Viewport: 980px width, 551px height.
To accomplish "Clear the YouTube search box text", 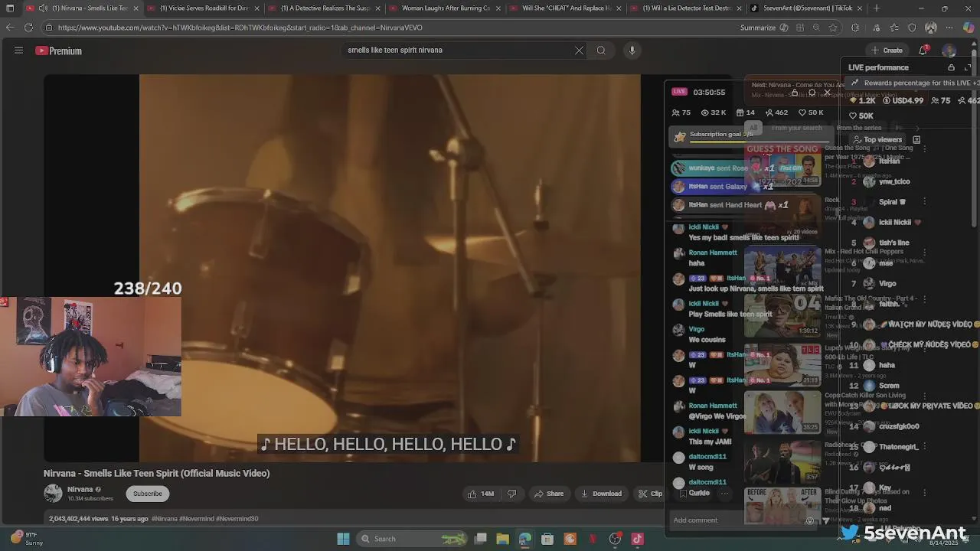I will (579, 51).
